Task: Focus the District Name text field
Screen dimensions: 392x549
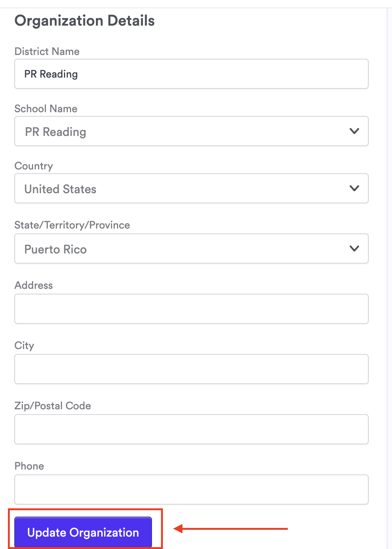Action: (x=191, y=74)
